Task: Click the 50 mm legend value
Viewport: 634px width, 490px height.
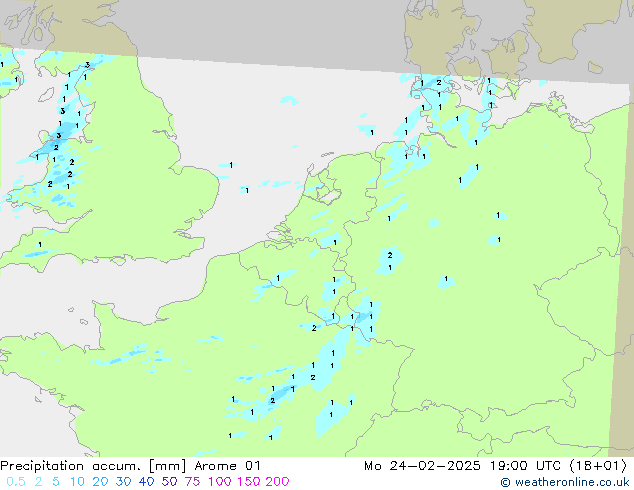Action: pos(169,482)
